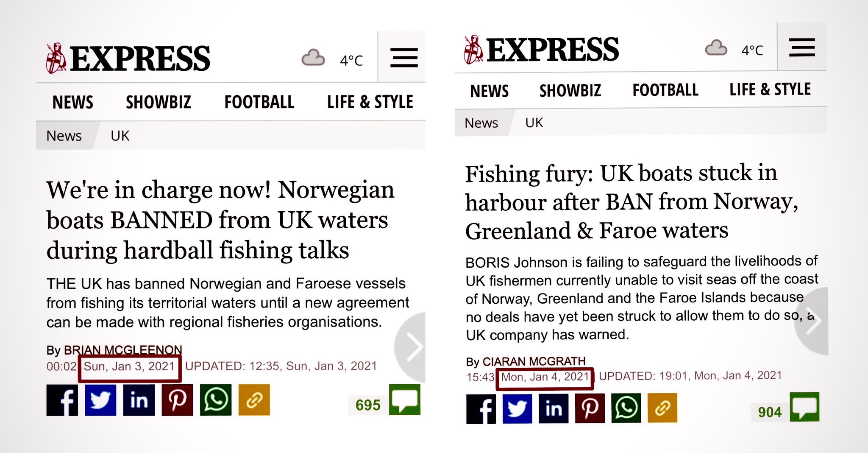Share right article via WhatsApp
Viewport: 868px width, 453px height.
tap(626, 408)
